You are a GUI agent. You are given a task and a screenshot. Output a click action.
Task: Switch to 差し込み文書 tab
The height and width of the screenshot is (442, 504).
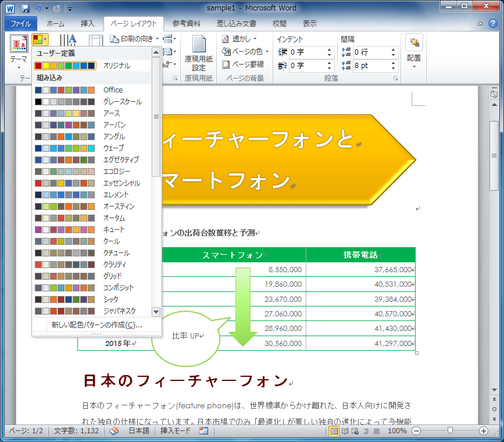237,23
